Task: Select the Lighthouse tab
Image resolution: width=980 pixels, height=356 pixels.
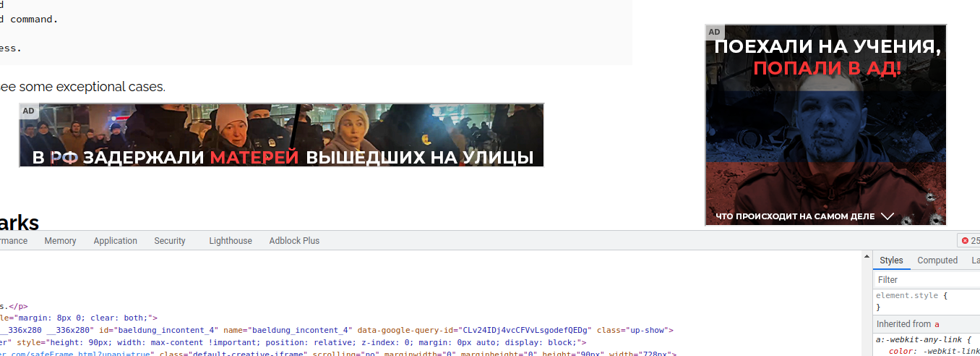Action: pos(231,241)
